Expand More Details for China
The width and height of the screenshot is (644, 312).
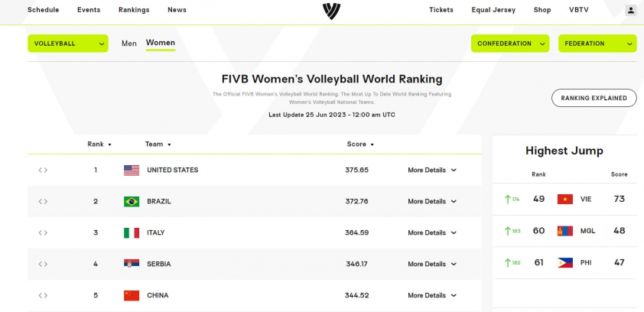[432, 295]
